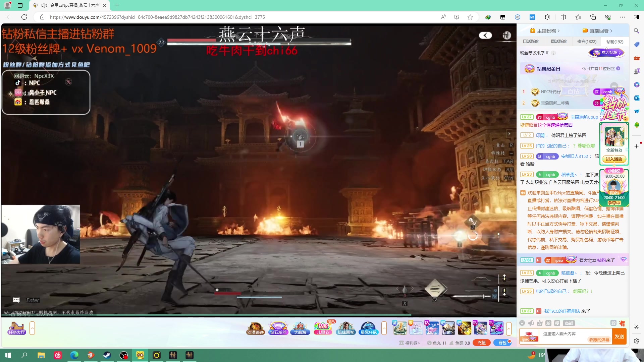This screenshot has width=644, height=362.
Task: Switch to the 周活跃度 tab
Action: (x=559, y=42)
